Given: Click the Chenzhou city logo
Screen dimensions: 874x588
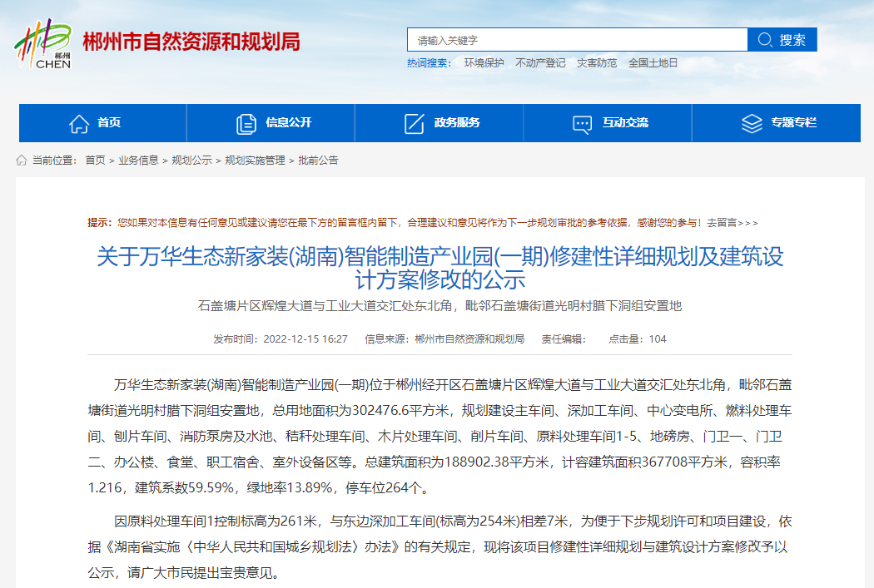Looking at the screenshot, I should click(x=43, y=43).
